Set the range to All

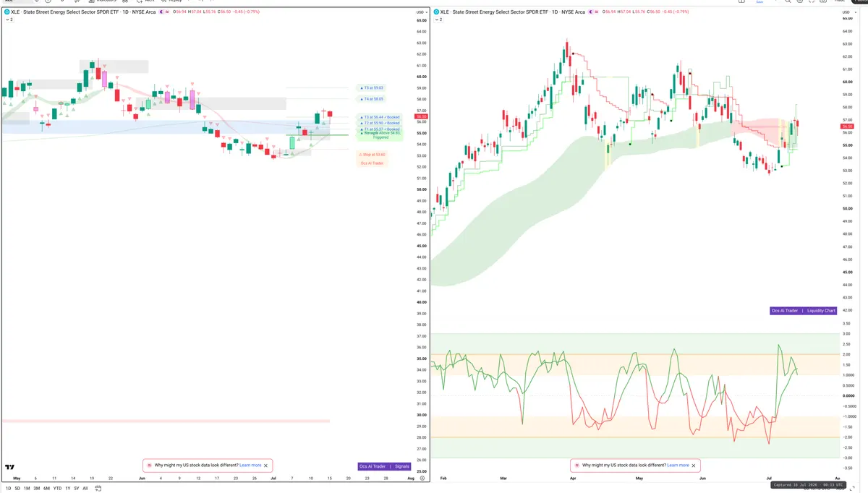click(x=85, y=489)
